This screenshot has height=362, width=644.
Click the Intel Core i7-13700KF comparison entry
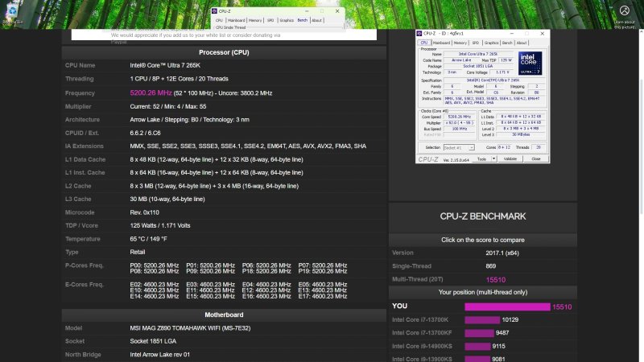[421, 333]
